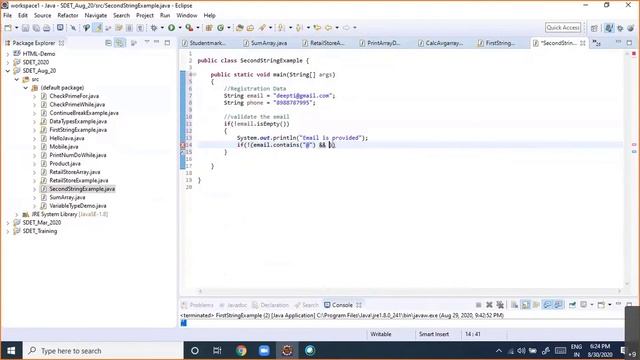Open the Open Console dropdown arrow

pyautogui.click(x=610, y=305)
